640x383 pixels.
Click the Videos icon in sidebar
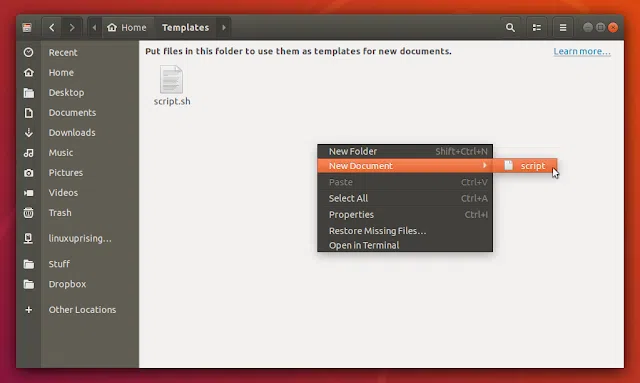pyautogui.click(x=29, y=193)
